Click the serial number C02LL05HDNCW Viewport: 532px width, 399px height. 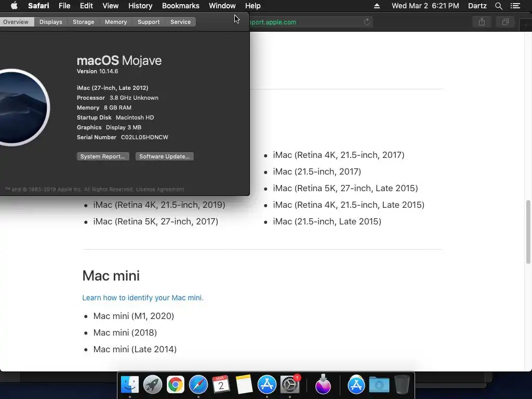click(x=144, y=137)
